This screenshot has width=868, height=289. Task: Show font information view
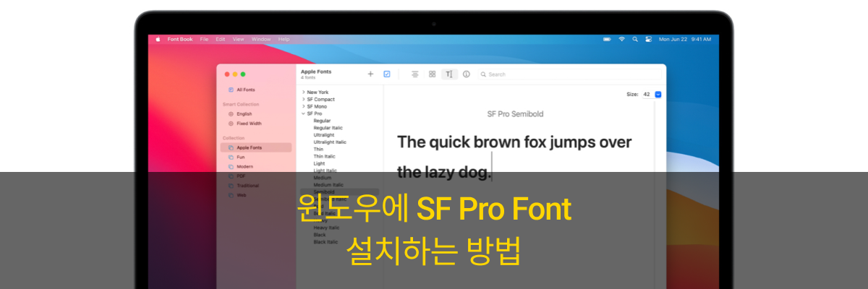coord(467,74)
